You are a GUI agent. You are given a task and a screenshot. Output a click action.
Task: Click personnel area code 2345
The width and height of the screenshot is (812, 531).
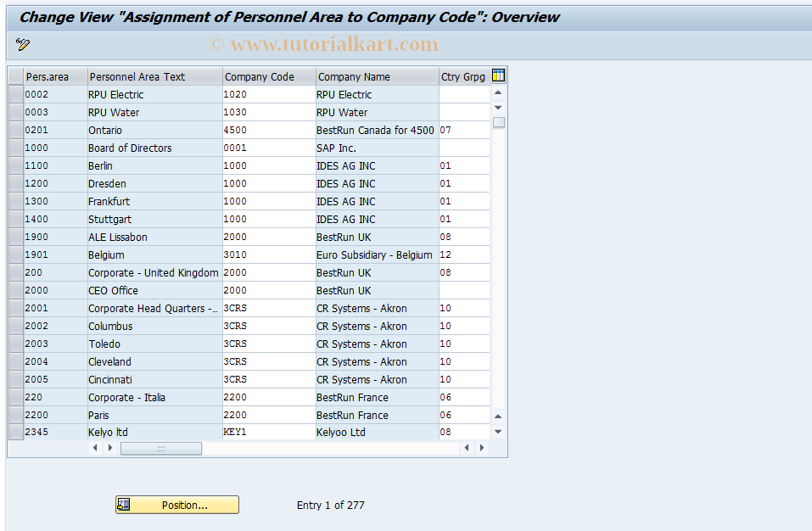tap(36, 432)
